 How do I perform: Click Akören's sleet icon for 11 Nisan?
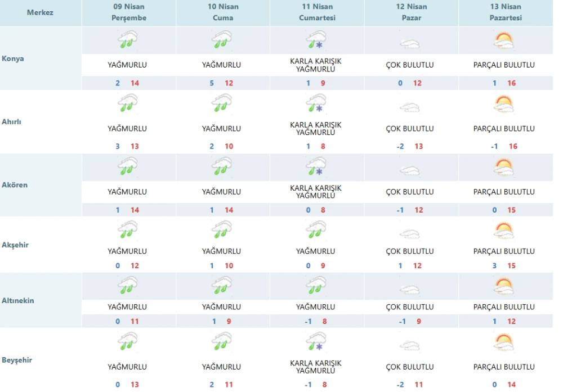316,167
